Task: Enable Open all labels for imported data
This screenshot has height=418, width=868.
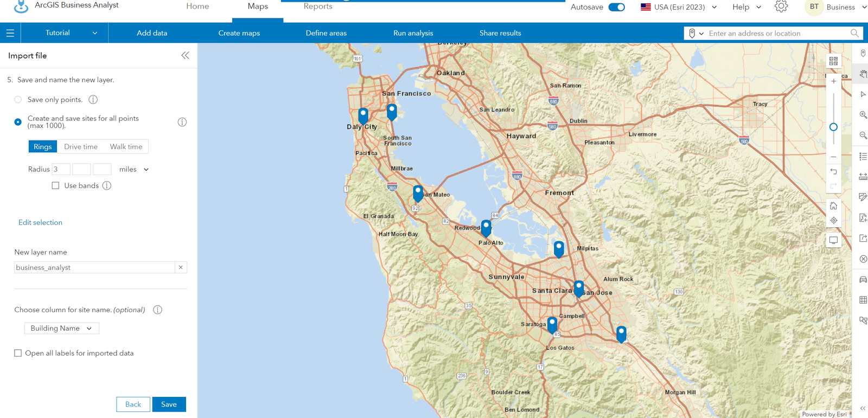Action: (x=18, y=353)
